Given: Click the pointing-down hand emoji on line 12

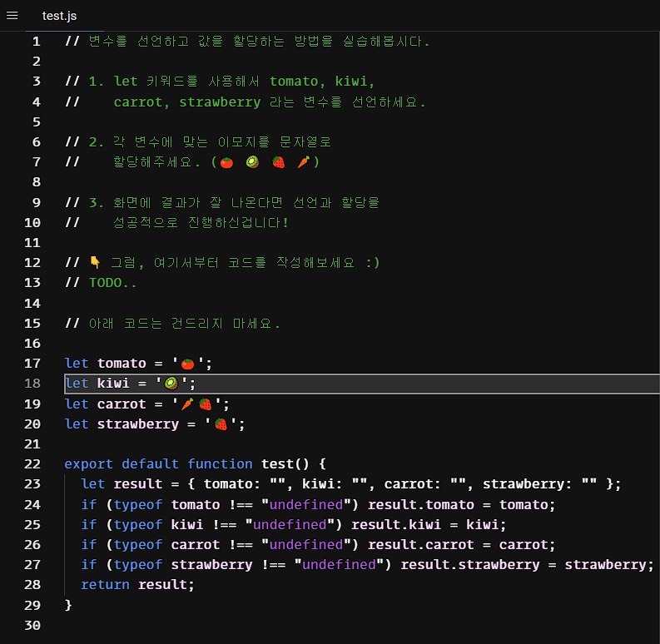Looking at the screenshot, I should (95, 263).
